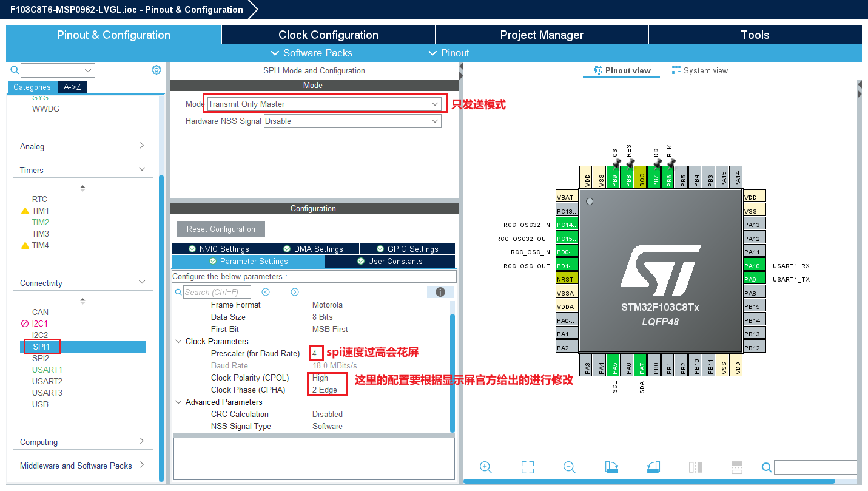
Task: Jump to previous parameter search result
Action: pyautogui.click(x=266, y=292)
